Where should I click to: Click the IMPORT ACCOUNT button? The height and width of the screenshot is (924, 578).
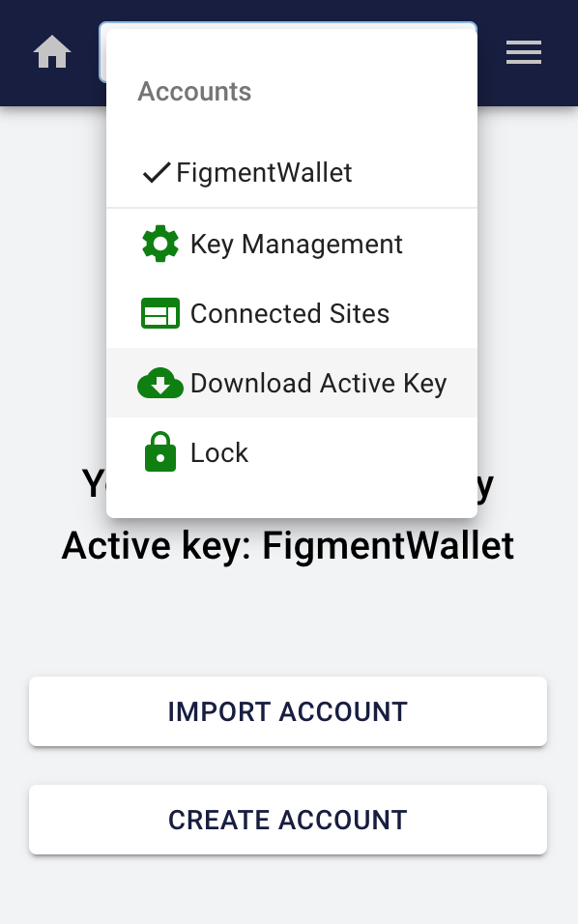coord(288,711)
